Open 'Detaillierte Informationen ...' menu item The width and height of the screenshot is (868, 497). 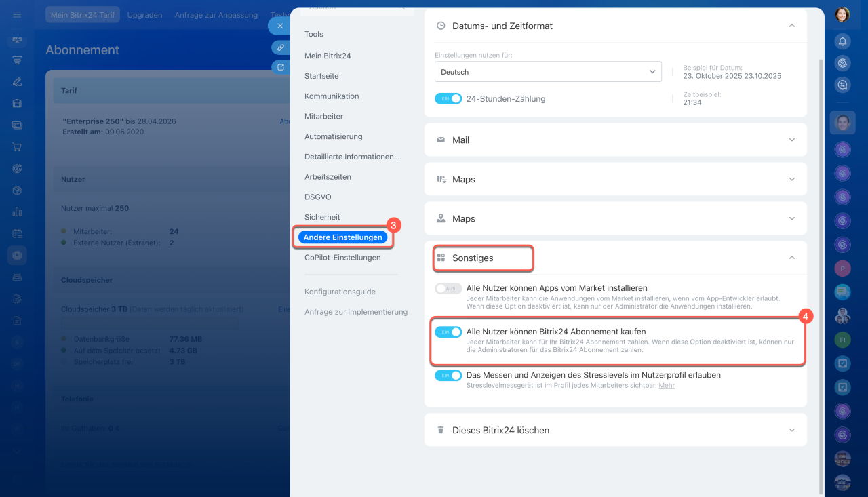point(353,157)
